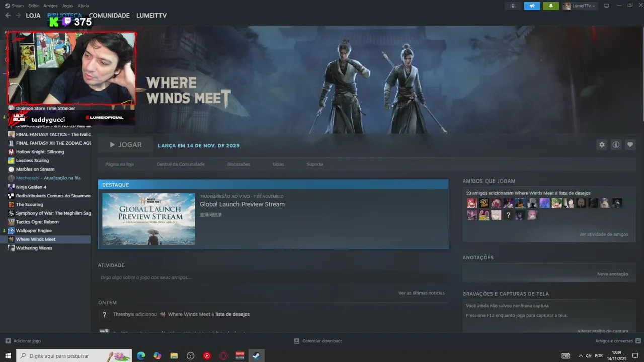644x362 pixels.
Task: Select Hollow Knight: Silksong in library
Action: tap(49, 152)
